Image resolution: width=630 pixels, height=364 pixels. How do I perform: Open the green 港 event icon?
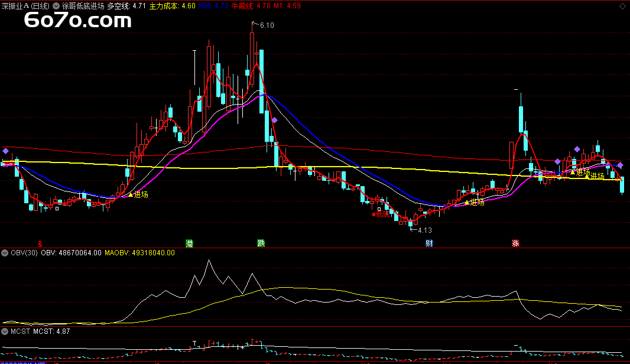click(x=189, y=243)
